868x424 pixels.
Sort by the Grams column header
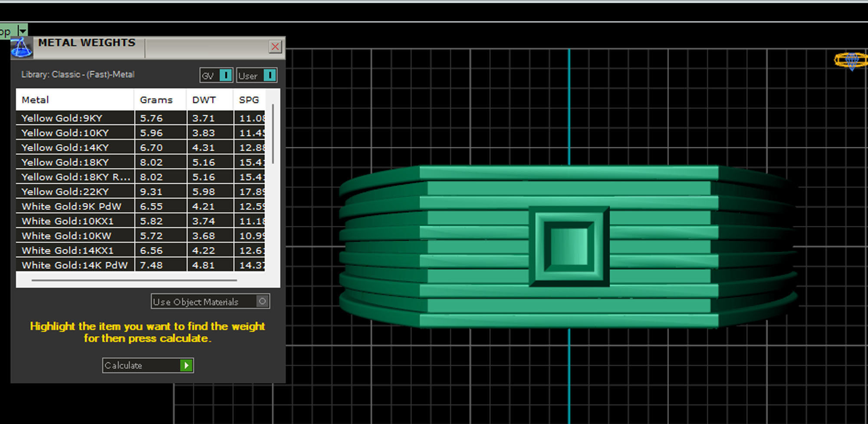(x=160, y=100)
